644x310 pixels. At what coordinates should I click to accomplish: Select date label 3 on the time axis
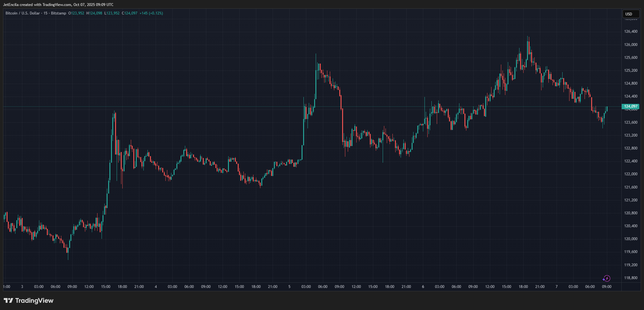[22, 287]
